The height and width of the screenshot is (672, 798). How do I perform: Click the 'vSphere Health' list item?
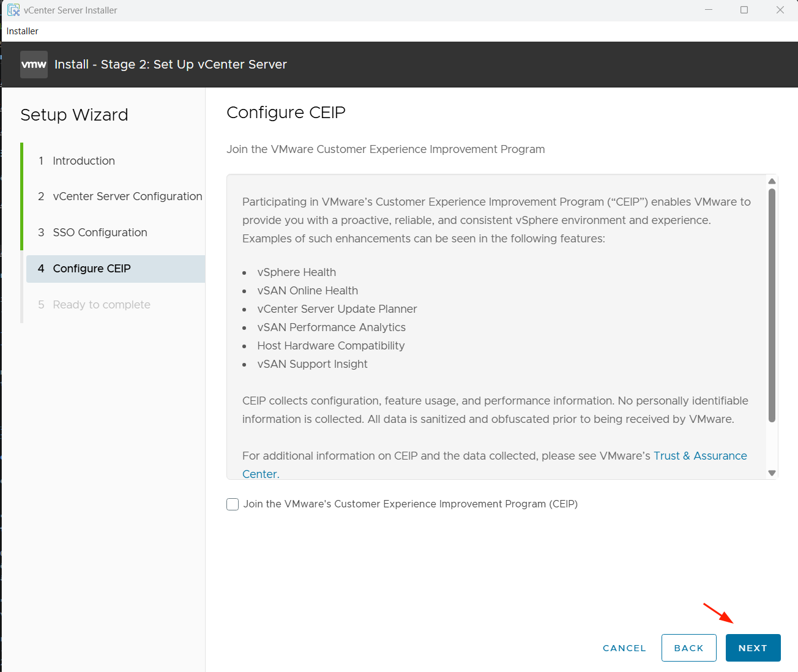point(297,272)
